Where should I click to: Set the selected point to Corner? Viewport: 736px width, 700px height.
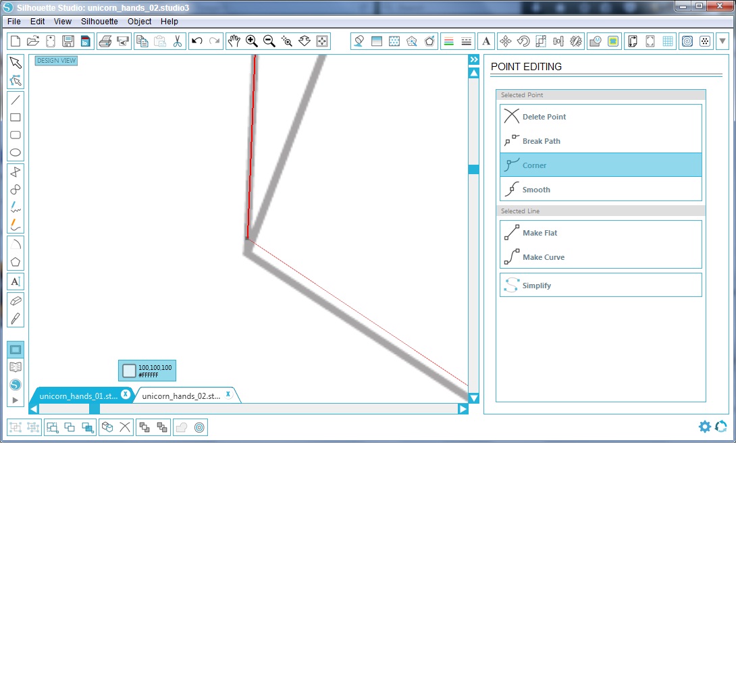[601, 165]
